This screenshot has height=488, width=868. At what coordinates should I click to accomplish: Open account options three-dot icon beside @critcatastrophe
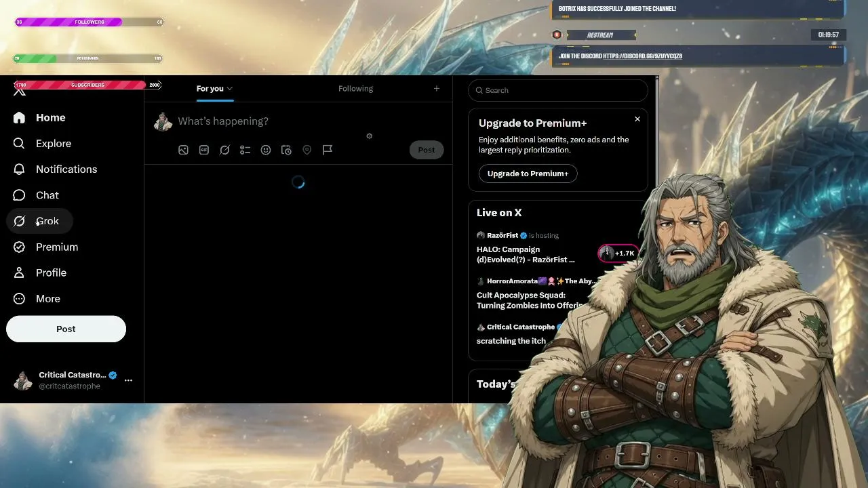tap(128, 380)
